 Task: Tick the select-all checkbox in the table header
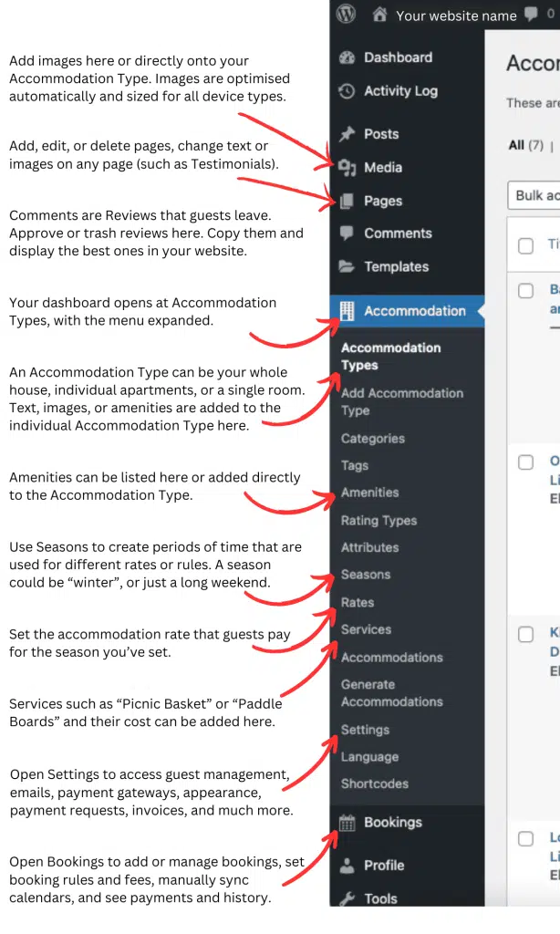pyautogui.click(x=525, y=245)
